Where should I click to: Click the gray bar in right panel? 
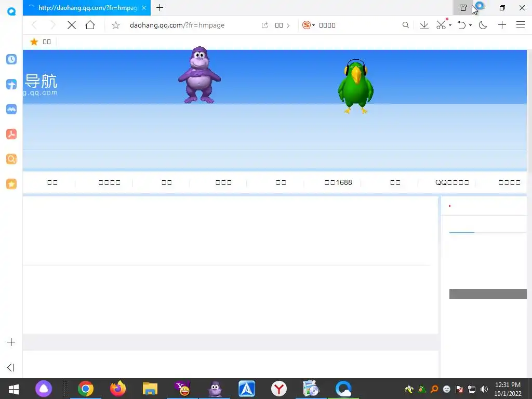pos(488,294)
